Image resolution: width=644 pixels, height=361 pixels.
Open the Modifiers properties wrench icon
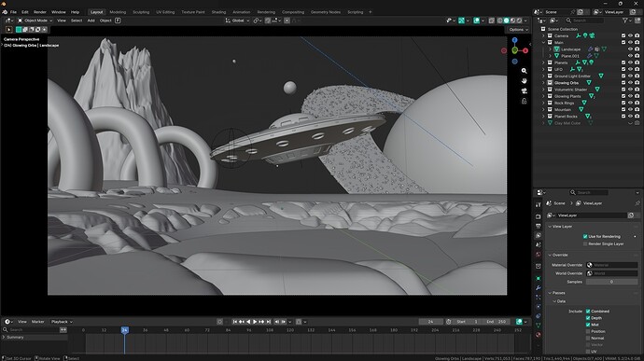pyautogui.click(x=539, y=287)
